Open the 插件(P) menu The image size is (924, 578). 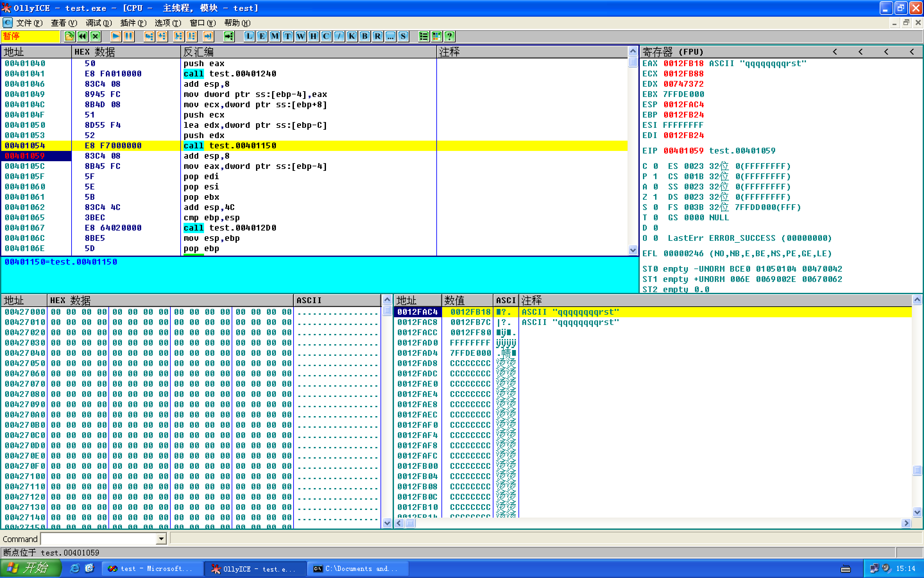[x=133, y=23]
